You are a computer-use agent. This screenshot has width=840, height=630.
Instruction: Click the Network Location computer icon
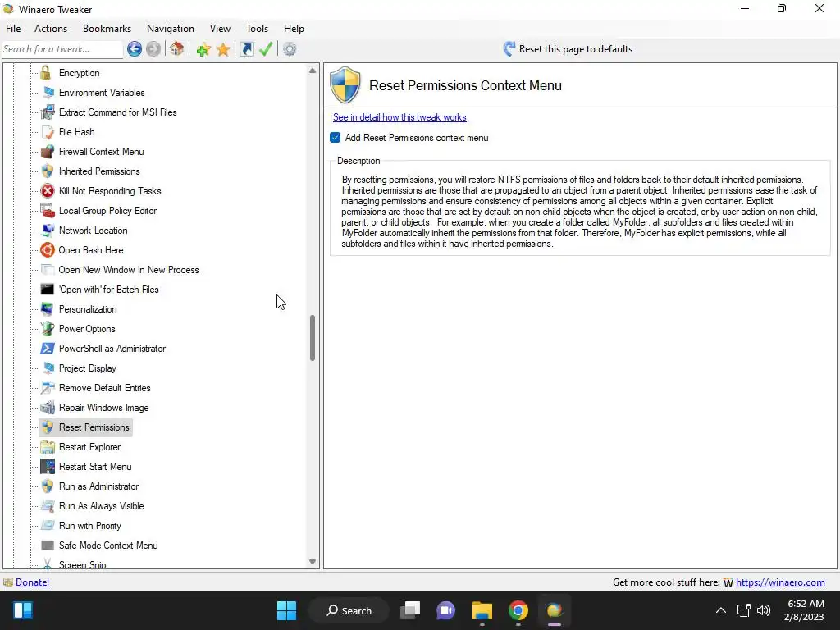point(48,231)
